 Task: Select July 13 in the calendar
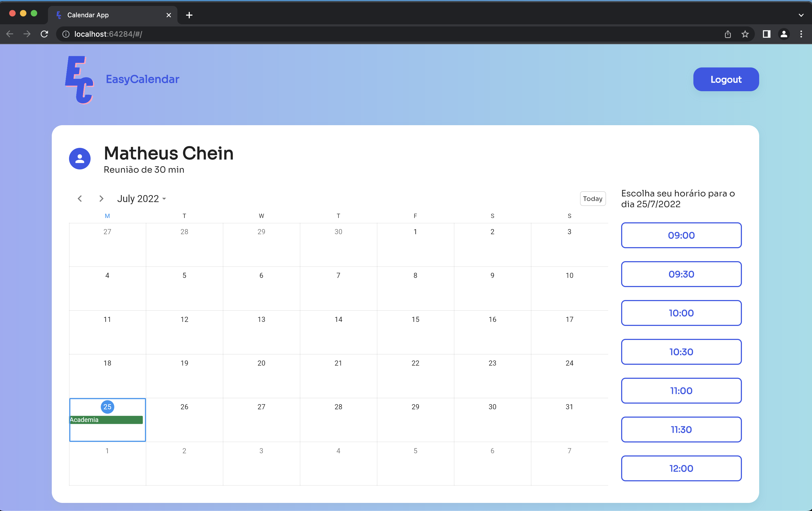tap(261, 332)
